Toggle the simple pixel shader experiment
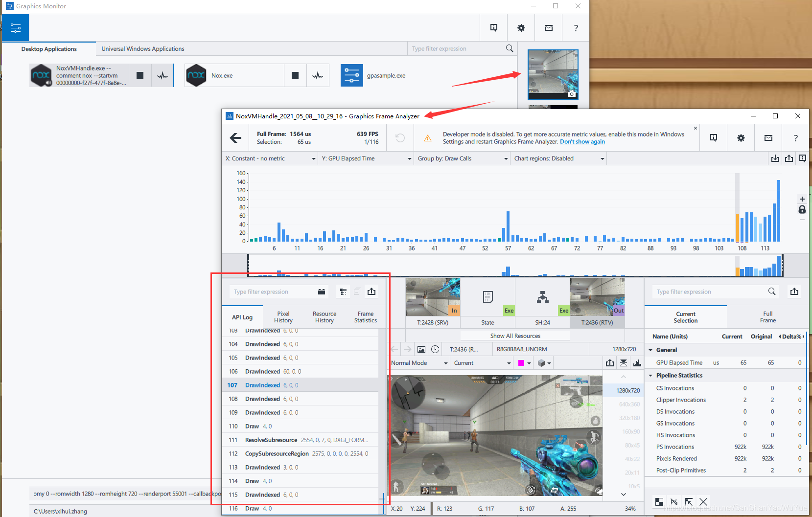This screenshot has width=812, height=517. pos(674,502)
